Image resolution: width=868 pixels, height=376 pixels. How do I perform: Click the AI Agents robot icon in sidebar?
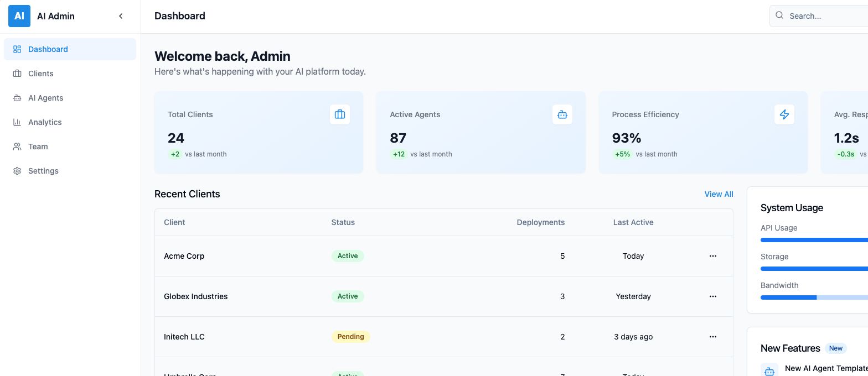click(x=17, y=98)
